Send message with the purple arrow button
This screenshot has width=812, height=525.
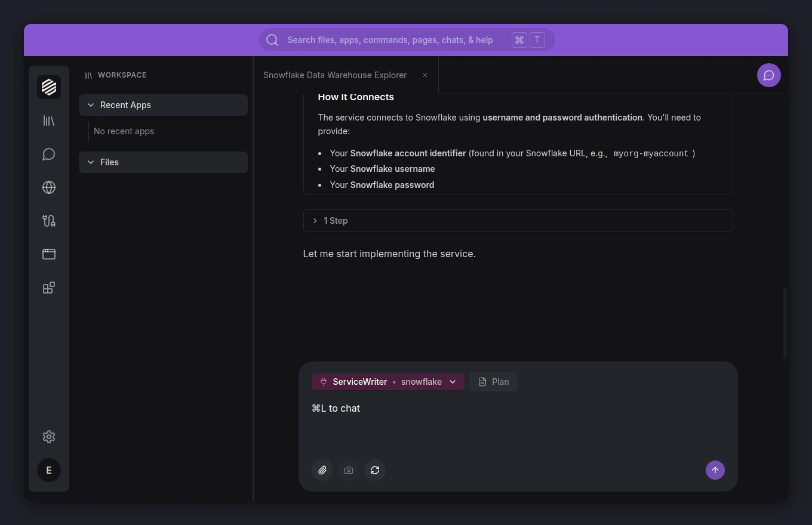tap(715, 470)
